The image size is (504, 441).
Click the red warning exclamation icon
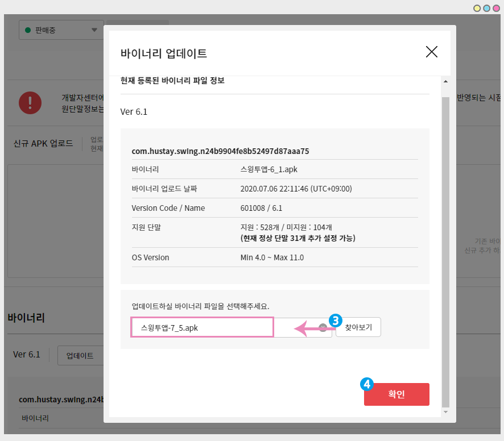tap(30, 102)
